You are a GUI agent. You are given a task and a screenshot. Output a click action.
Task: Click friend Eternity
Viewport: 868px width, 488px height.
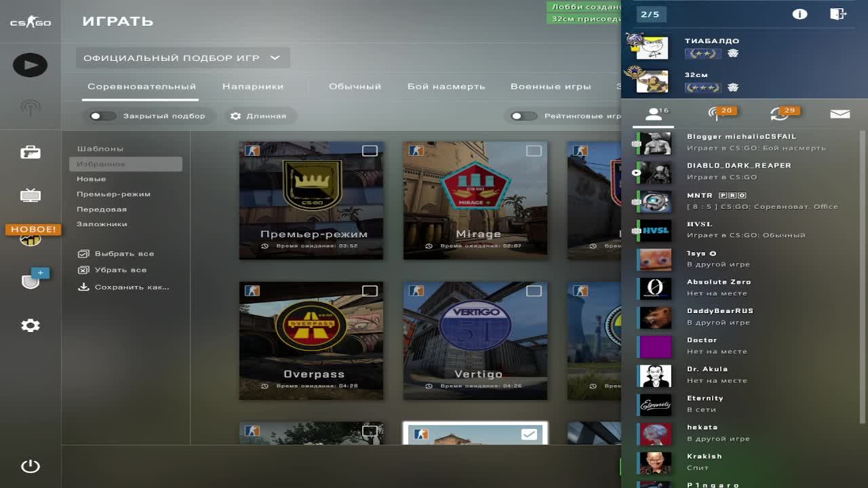[x=745, y=405]
